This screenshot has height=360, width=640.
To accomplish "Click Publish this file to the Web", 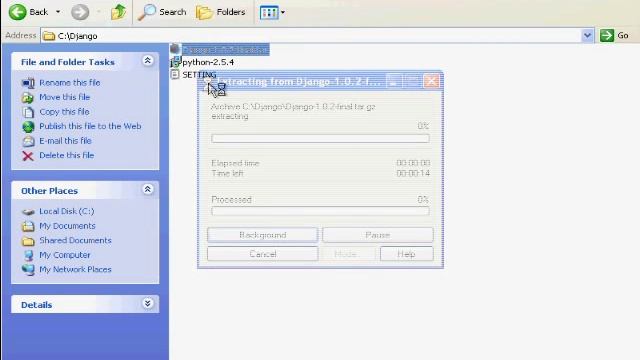I will pyautogui.click(x=90, y=126).
